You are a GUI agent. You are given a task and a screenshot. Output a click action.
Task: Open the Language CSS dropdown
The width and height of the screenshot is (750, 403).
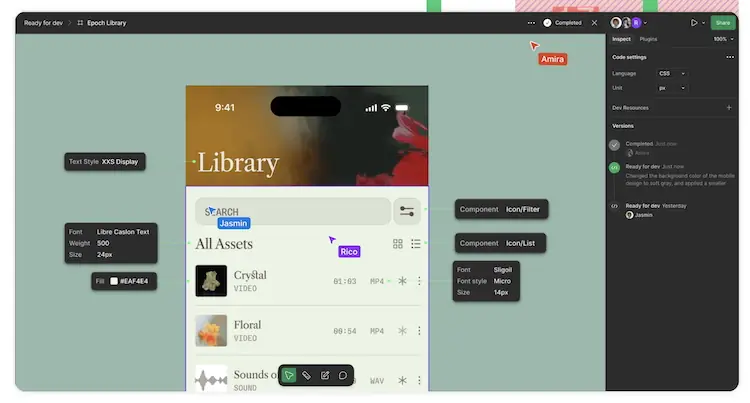tap(672, 73)
